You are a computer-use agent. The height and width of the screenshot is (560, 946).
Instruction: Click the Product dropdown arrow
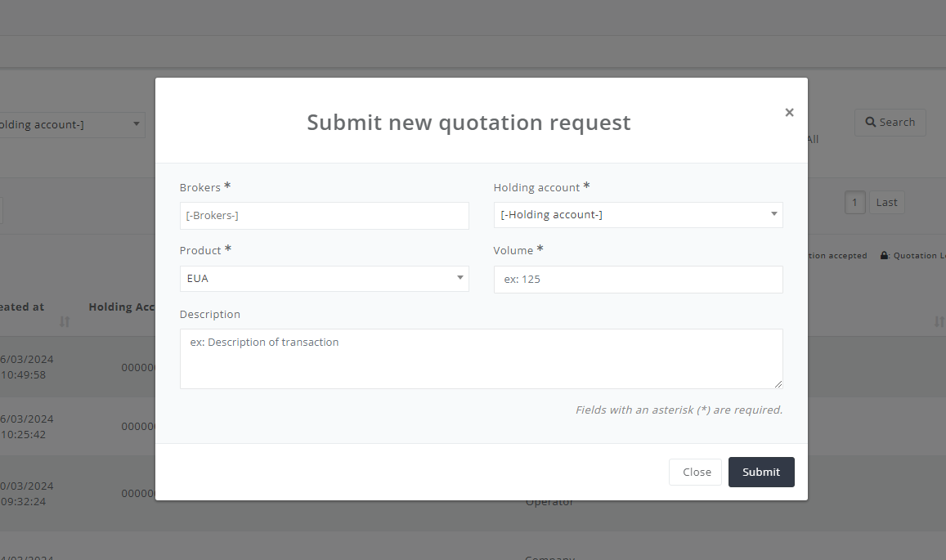pos(460,278)
